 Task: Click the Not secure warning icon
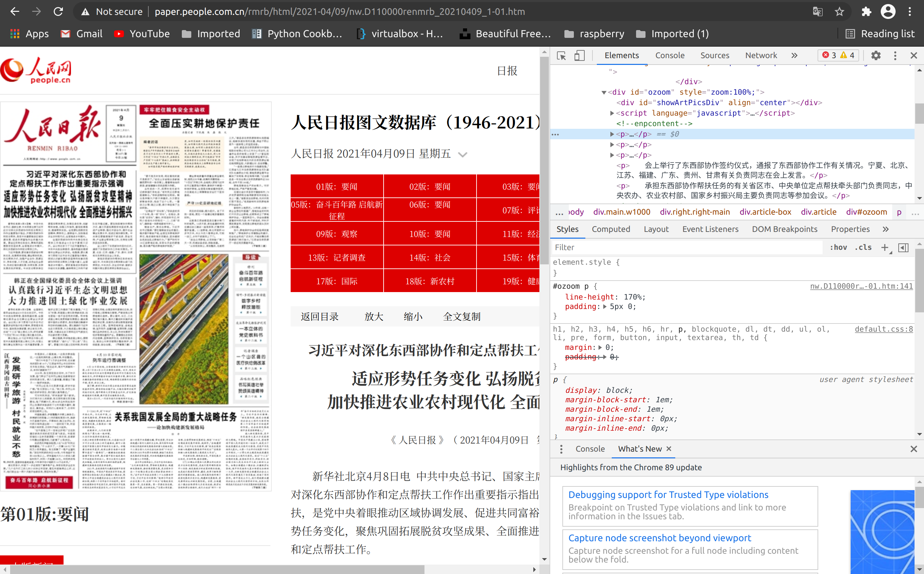pos(86,12)
